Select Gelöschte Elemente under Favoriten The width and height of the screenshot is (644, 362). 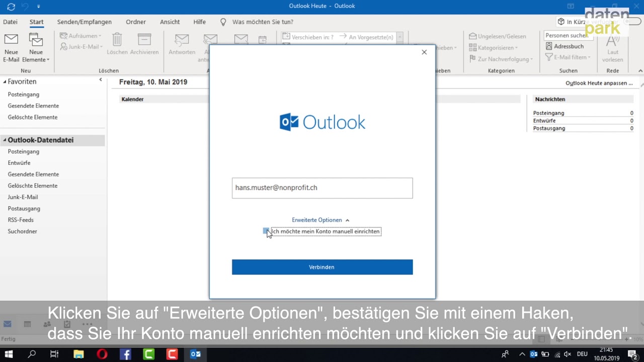tap(33, 117)
